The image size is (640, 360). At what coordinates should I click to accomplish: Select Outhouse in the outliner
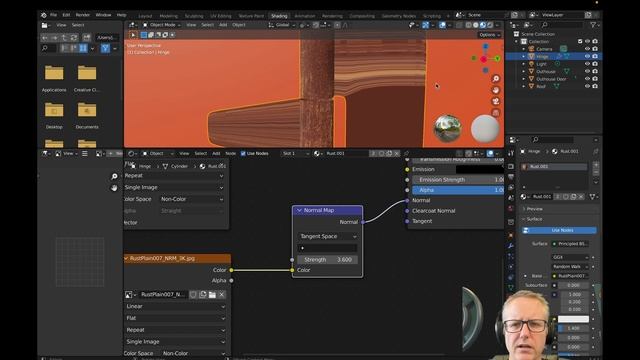tap(546, 71)
